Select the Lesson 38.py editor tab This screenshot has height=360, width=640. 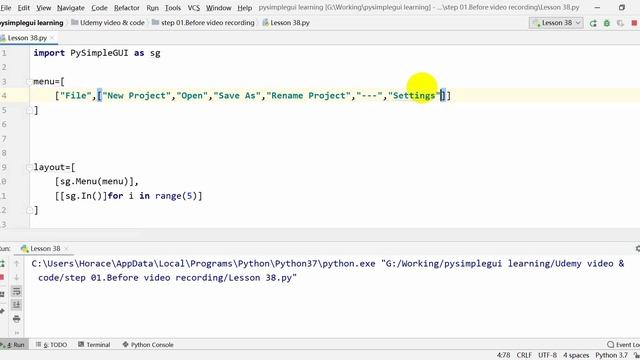click(x=27, y=38)
